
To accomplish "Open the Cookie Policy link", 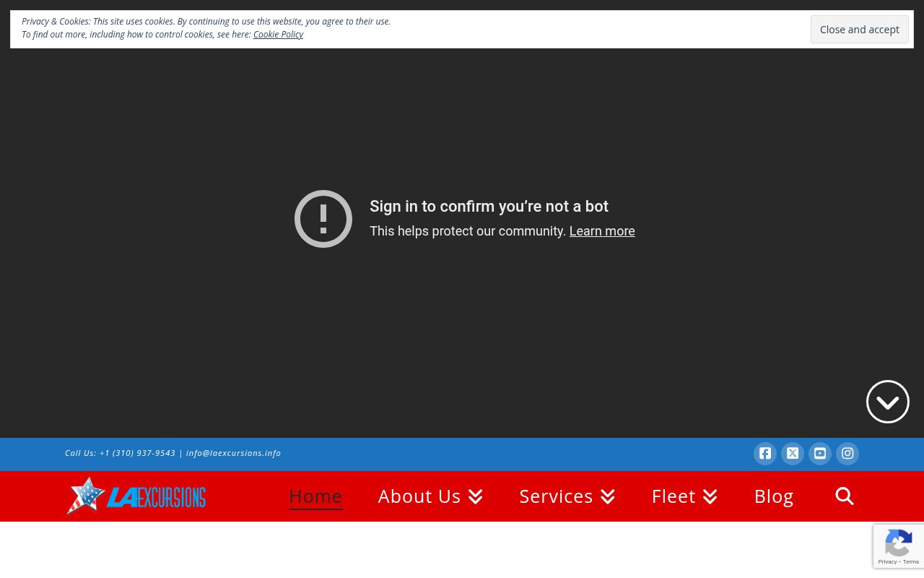I will pyautogui.click(x=278, y=35).
